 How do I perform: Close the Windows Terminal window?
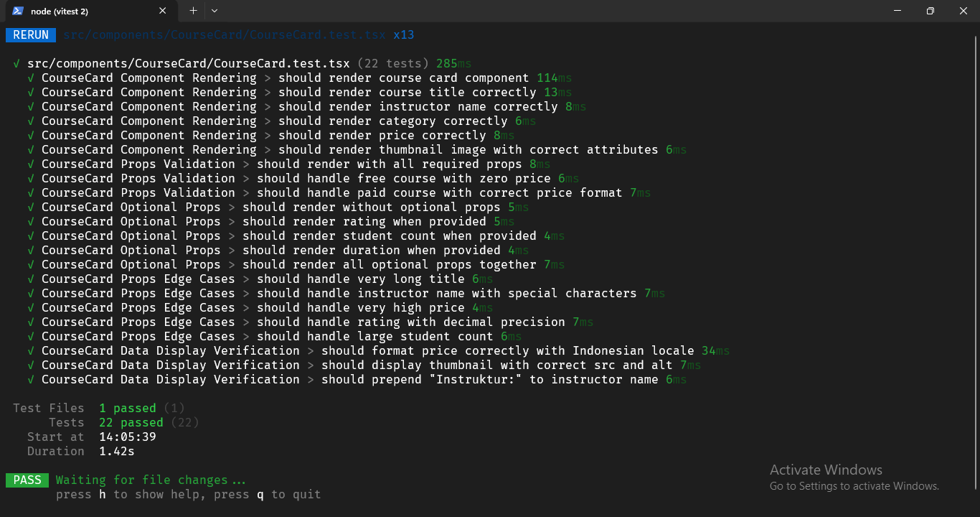(x=963, y=11)
